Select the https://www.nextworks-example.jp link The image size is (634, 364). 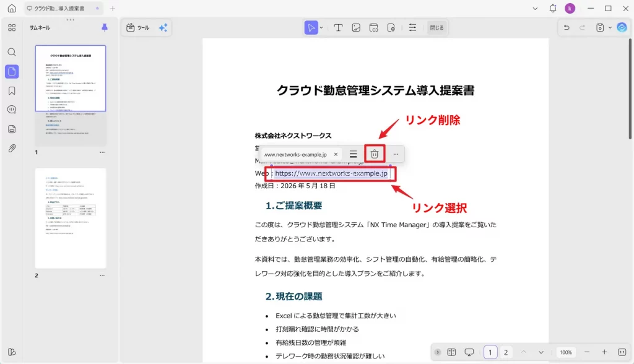coord(331,173)
